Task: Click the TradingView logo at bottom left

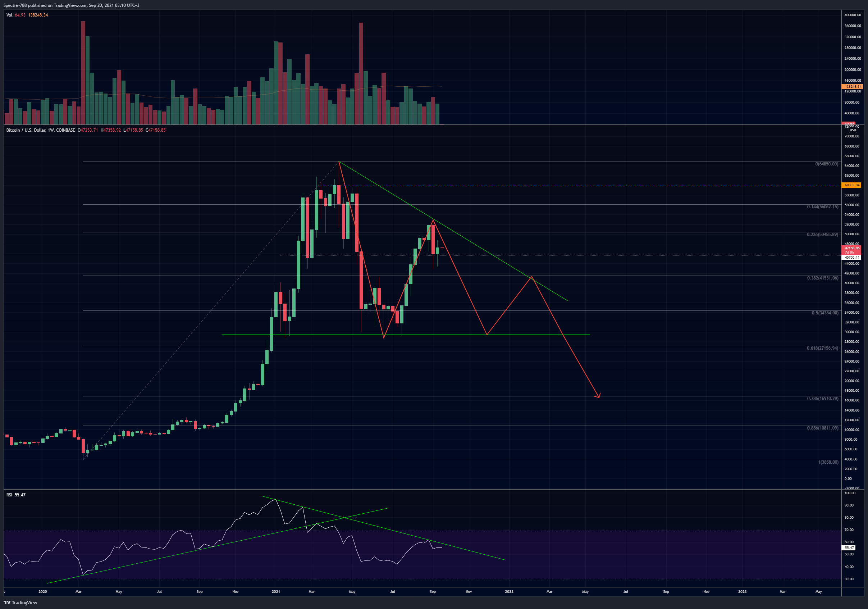Action: pos(21,603)
